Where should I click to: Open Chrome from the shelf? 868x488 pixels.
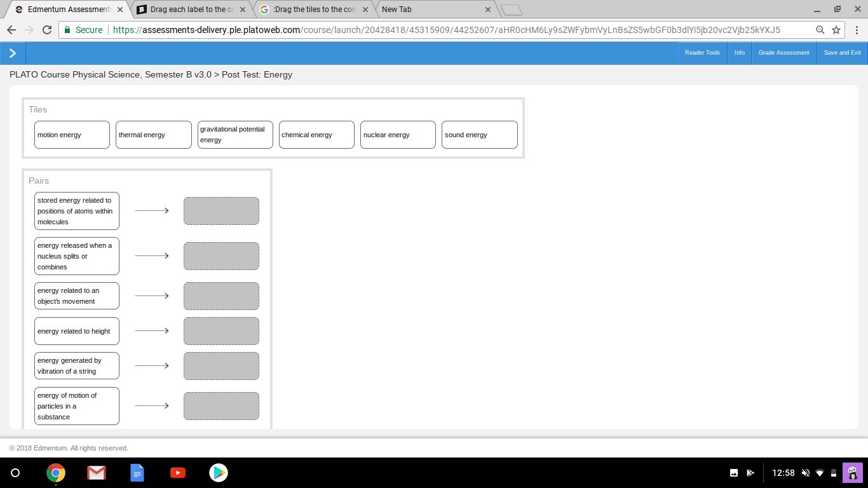pos(56,473)
